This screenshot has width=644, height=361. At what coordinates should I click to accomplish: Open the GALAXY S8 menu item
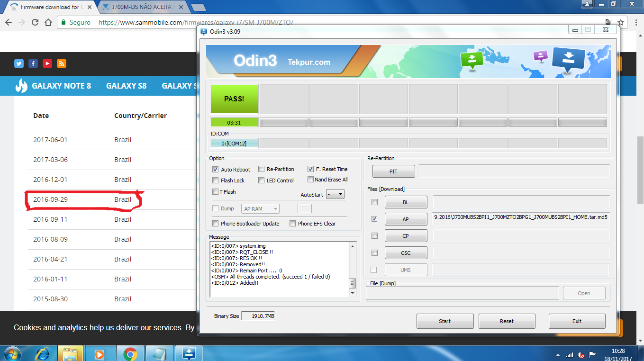pos(126,86)
